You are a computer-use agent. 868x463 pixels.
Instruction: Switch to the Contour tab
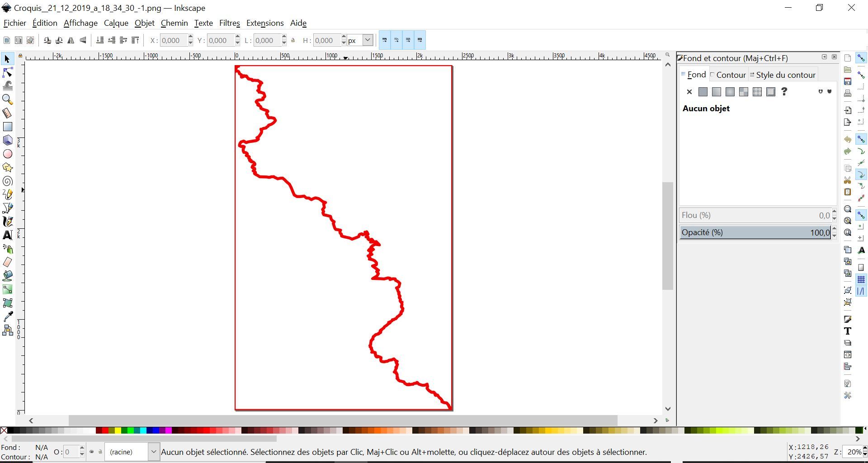pos(728,75)
